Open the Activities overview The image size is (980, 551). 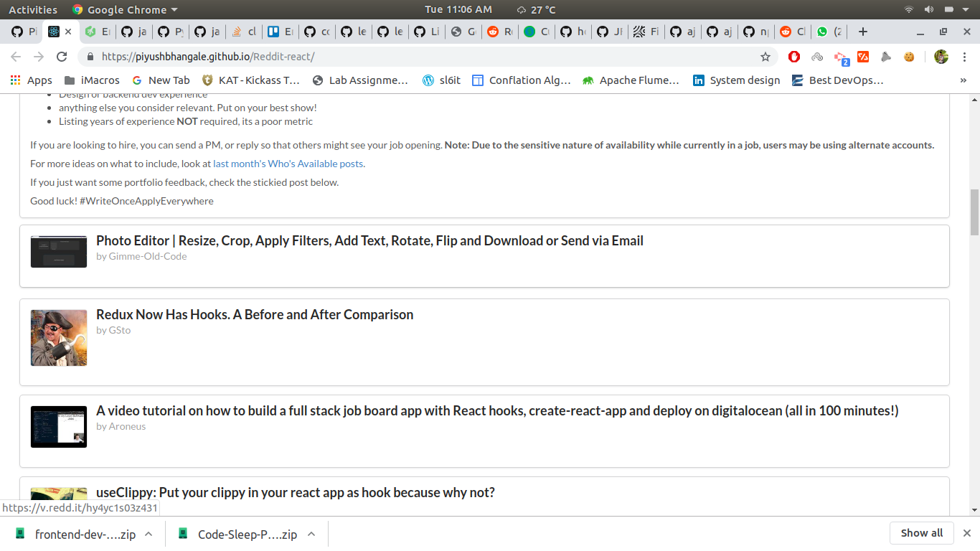pyautogui.click(x=33, y=9)
